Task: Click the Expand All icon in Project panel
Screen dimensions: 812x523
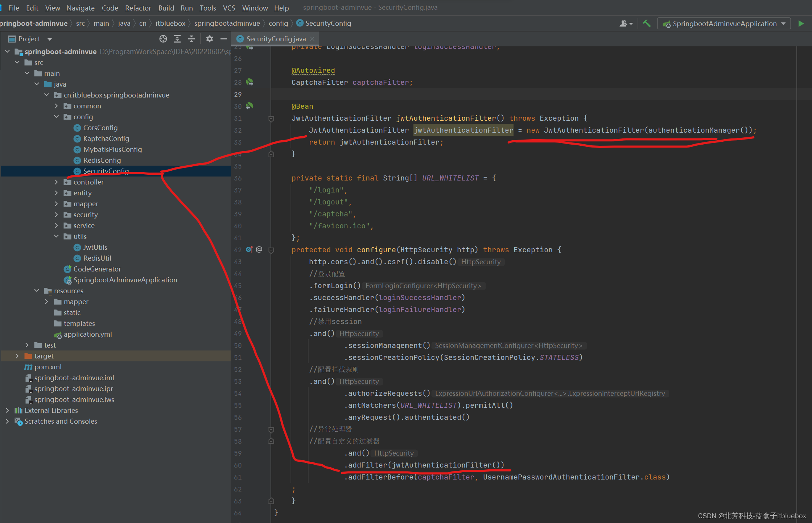Action: (177, 39)
